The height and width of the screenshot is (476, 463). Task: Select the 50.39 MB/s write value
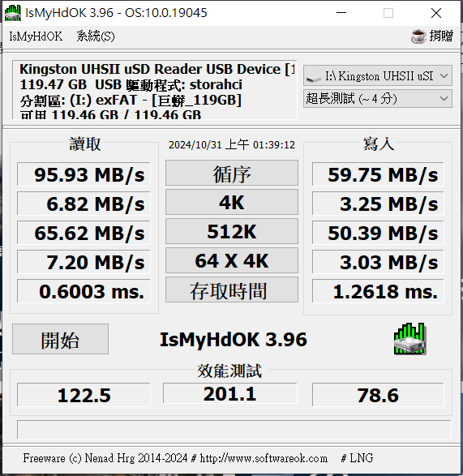pos(378,233)
